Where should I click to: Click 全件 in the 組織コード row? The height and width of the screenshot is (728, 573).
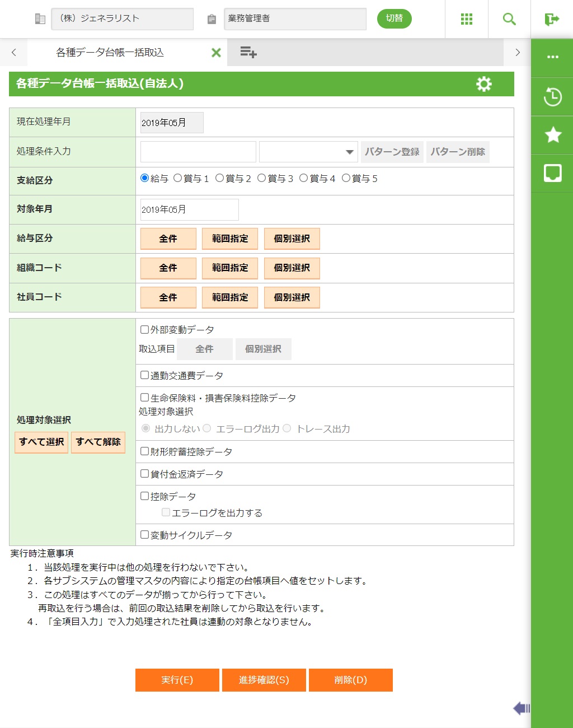click(x=168, y=268)
